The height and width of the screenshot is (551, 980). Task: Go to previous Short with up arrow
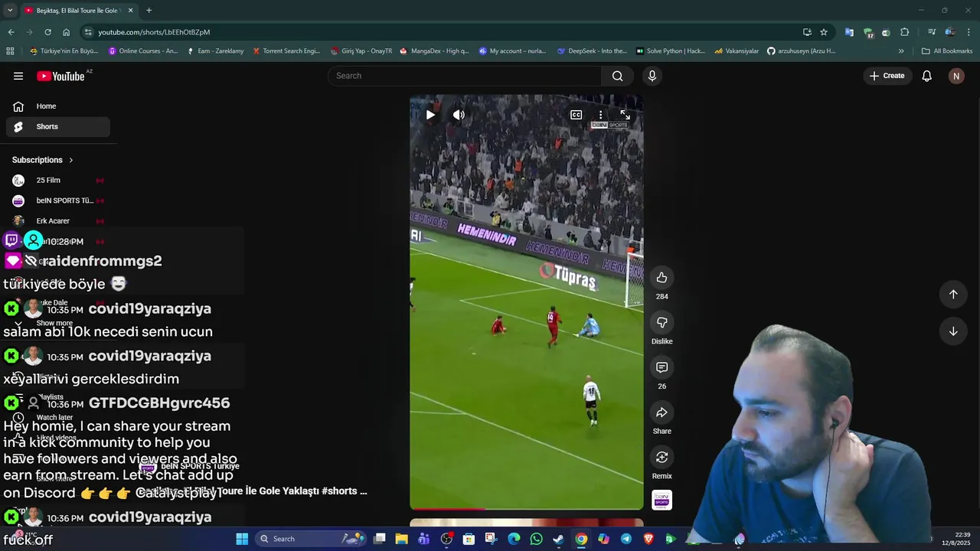pyautogui.click(x=953, y=294)
